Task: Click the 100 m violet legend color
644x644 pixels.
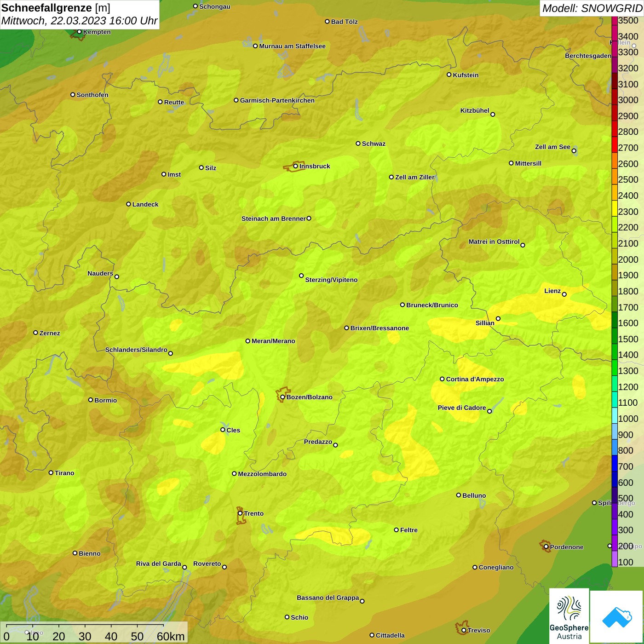Action: [x=615, y=559]
